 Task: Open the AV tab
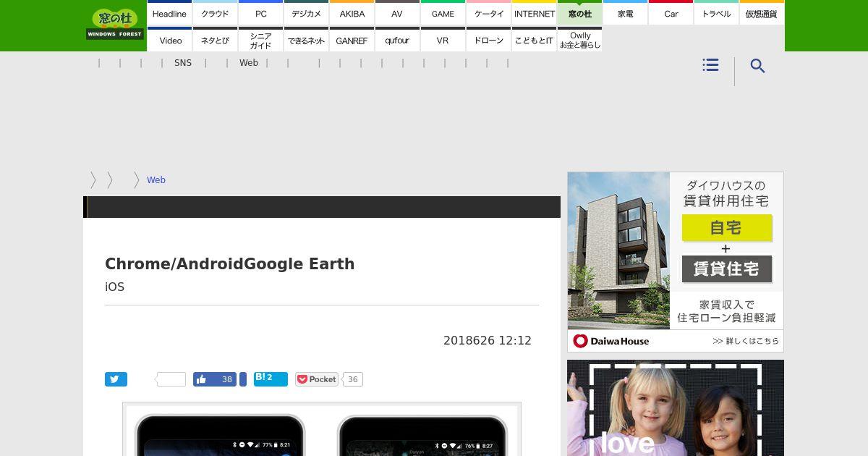397,14
